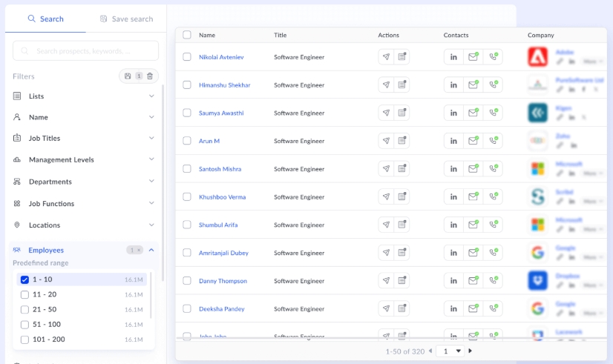
Task: Go to next results page arrow
Action: click(471, 351)
